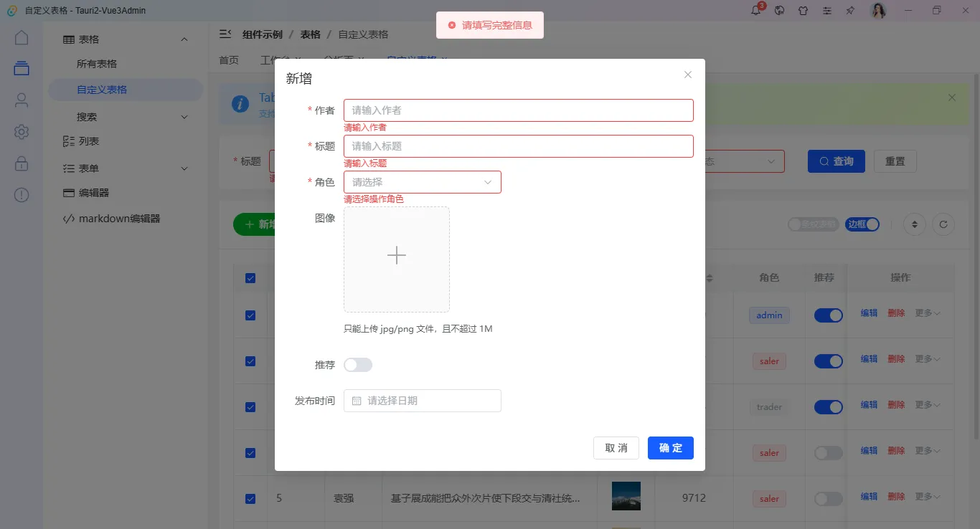
Task: Pin the window with the pin icon
Action: [850, 10]
